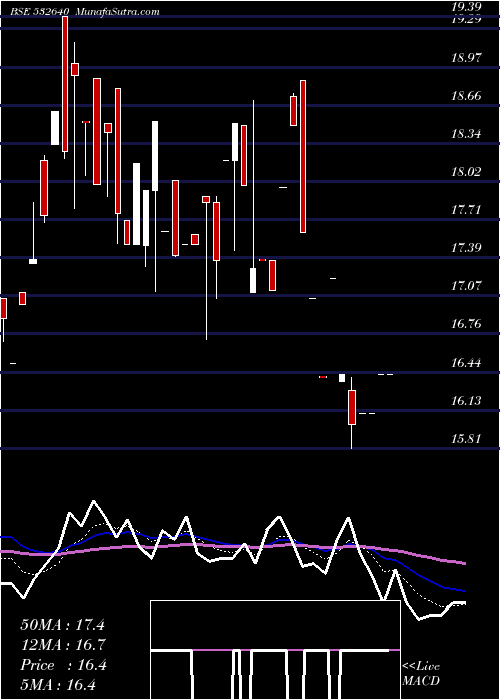Click the Live MACD label

pyautogui.click(x=421, y=674)
